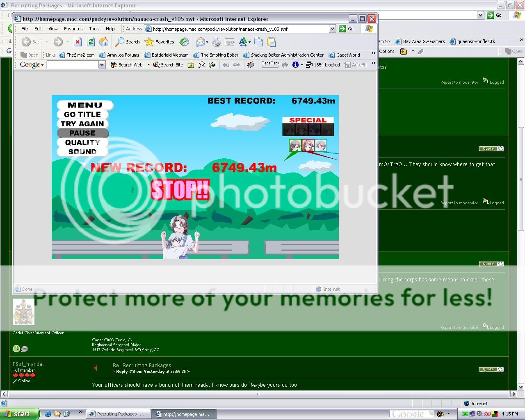Expand the address bar URL dropdown

[332, 29]
